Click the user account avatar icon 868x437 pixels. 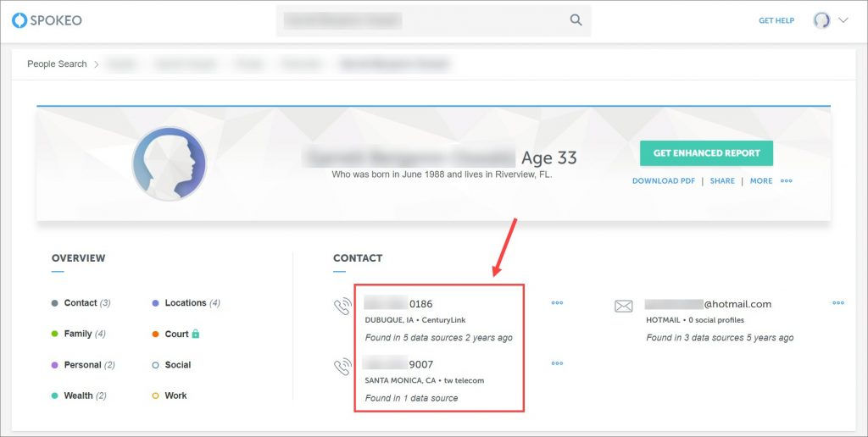tap(821, 20)
